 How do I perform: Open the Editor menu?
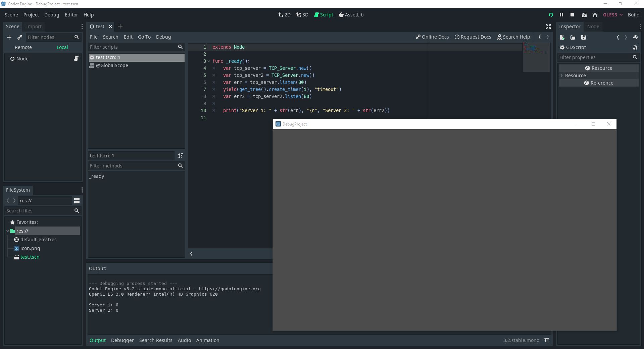(71, 15)
